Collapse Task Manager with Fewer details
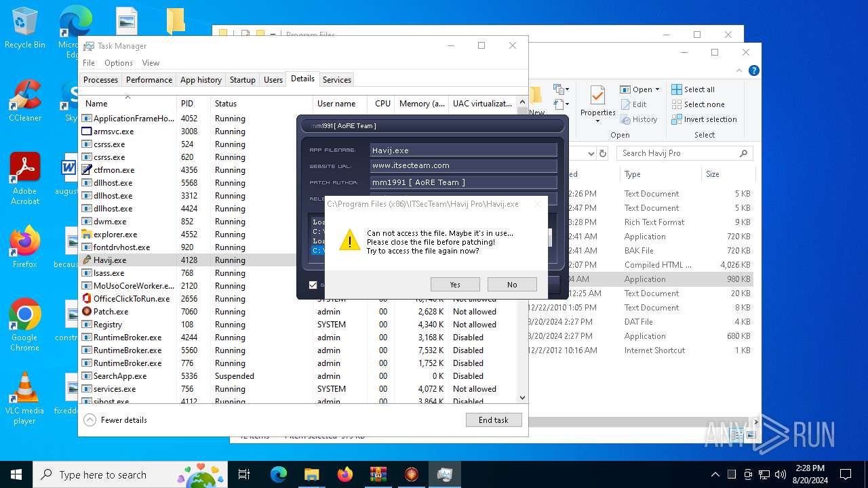The width and height of the screenshot is (868, 488). click(116, 420)
